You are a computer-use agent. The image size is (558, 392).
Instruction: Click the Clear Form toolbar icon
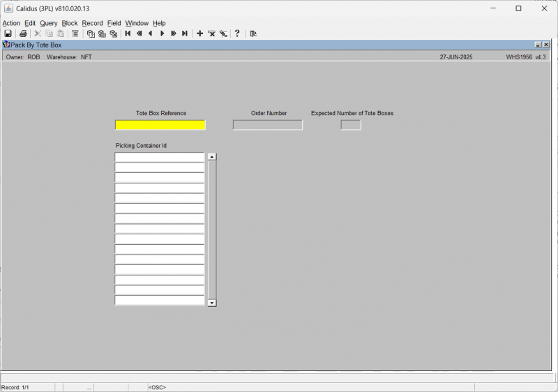tap(75, 33)
